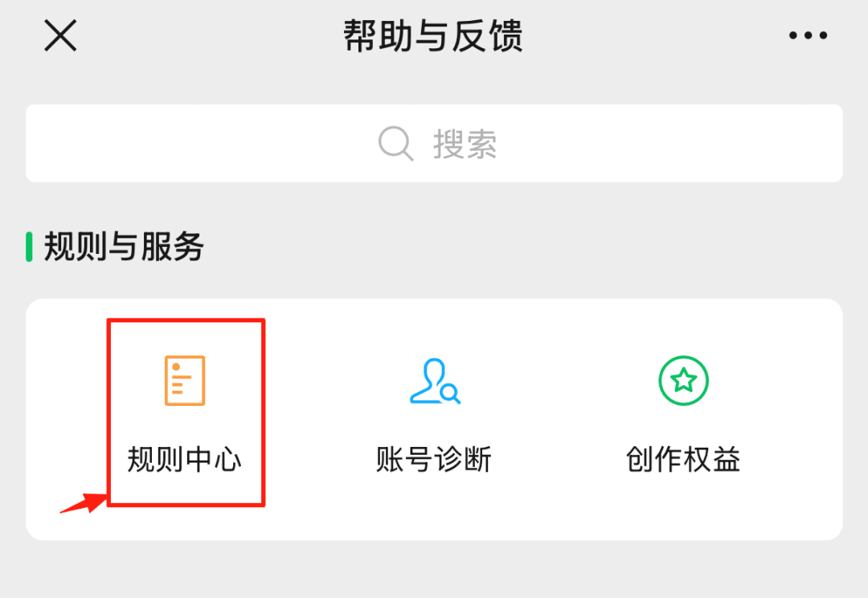Open the 账号诊断 blue person-search icon
Image resolution: width=868 pixels, height=598 pixels.
[435, 381]
